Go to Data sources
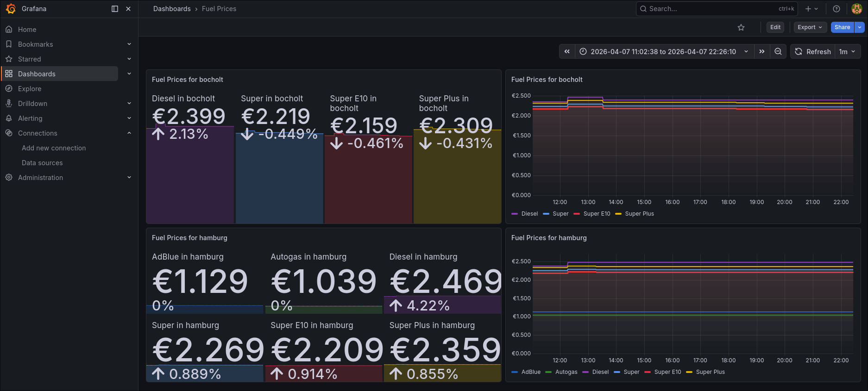Screen dimensions: 868x391 tap(42, 163)
